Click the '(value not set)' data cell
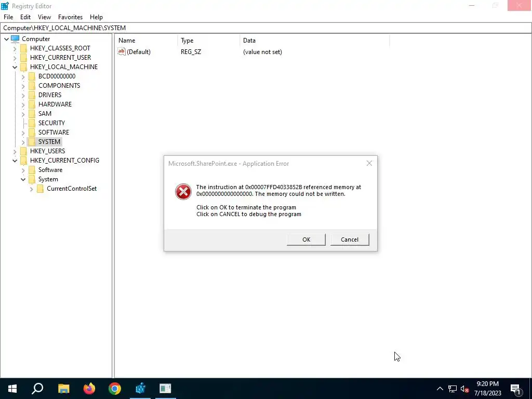Viewport: 532px width, 399px height. coord(262,52)
